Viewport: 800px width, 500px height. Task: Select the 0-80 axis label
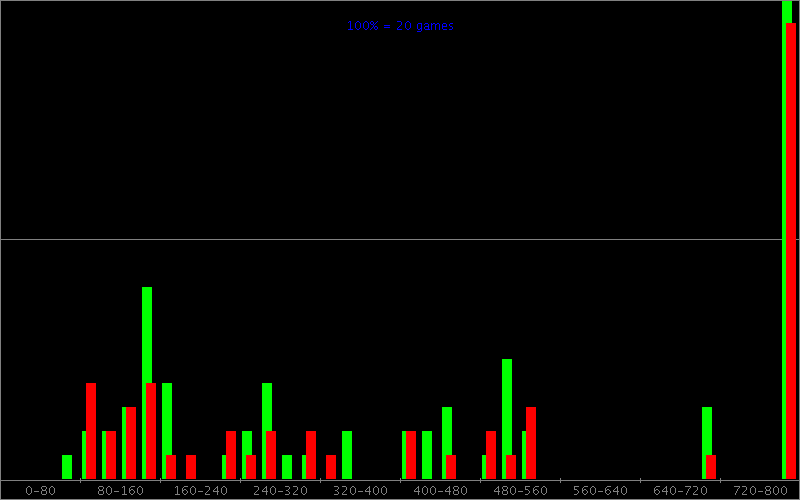(x=40, y=491)
